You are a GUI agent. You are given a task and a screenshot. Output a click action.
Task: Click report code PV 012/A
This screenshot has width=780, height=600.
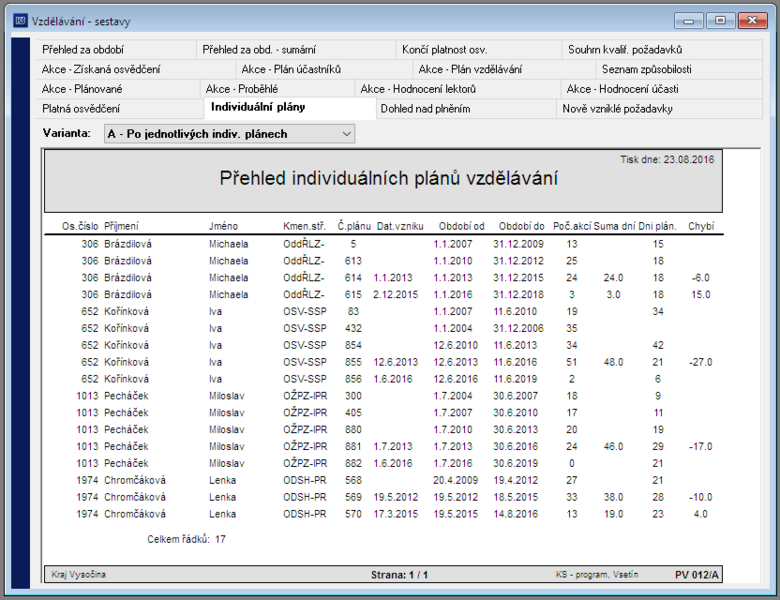696,575
